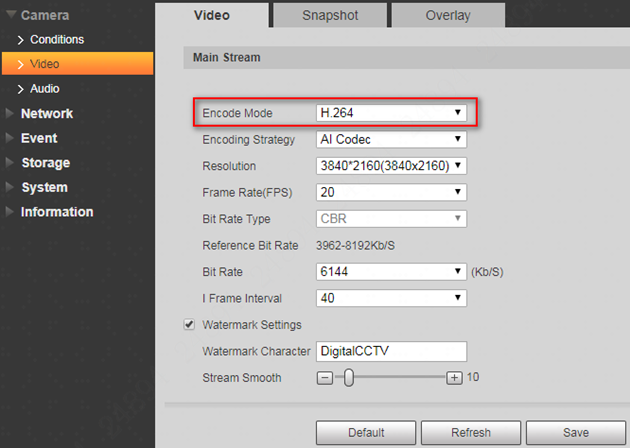The image size is (630, 448).
Task: Open the Encode Mode dropdown
Action: [391, 113]
